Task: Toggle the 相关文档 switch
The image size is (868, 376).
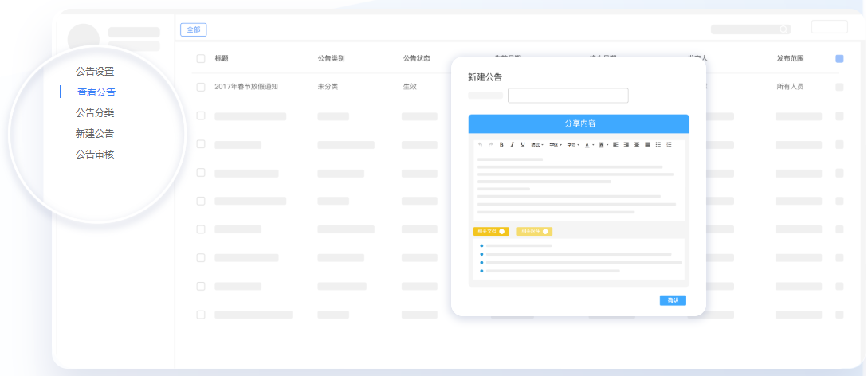Action: click(x=501, y=232)
